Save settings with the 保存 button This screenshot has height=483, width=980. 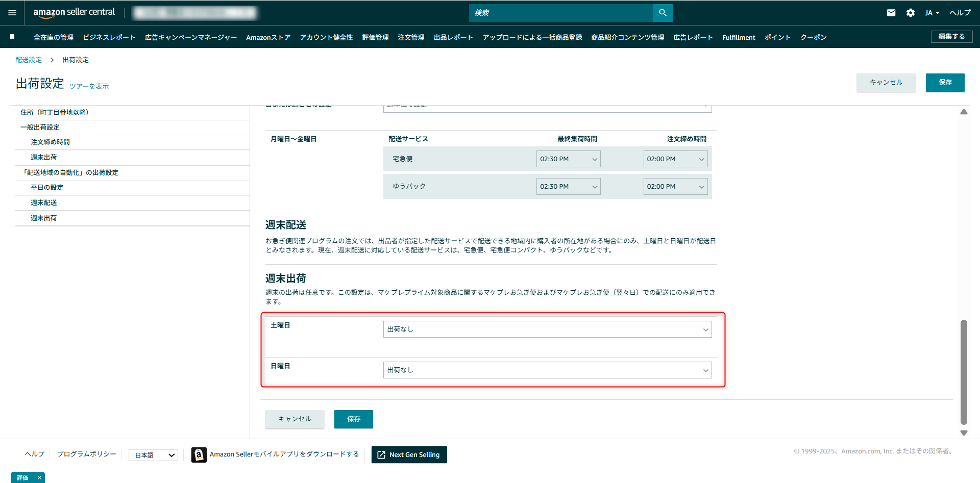(x=945, y=83)
